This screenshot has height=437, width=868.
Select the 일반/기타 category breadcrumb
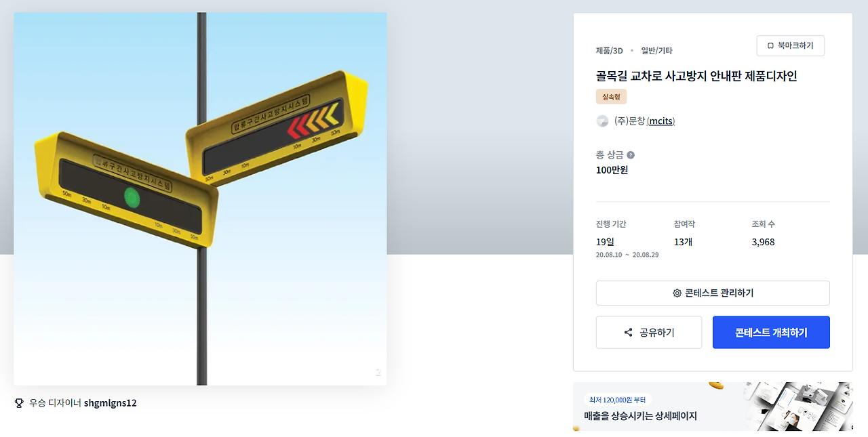pyautogui.click(x=656, y=51)
